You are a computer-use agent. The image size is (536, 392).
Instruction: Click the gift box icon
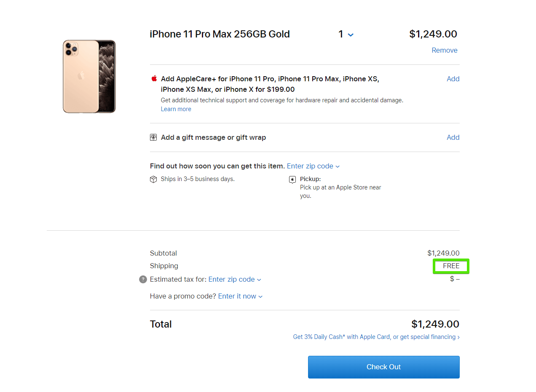153,137
